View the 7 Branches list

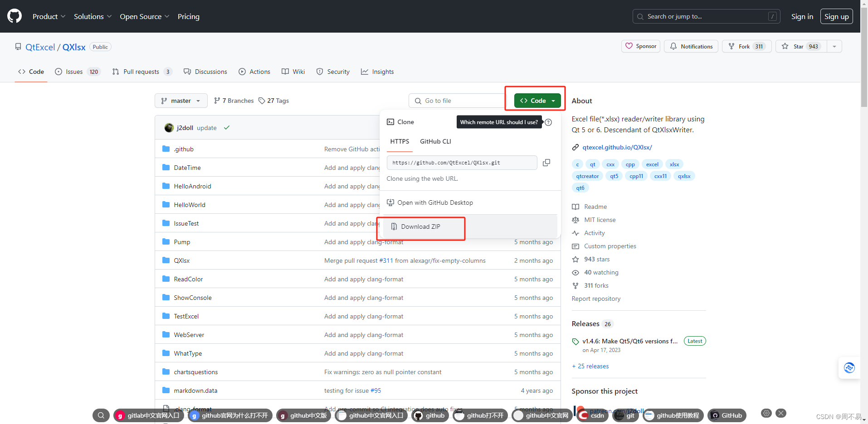[234, 101]
